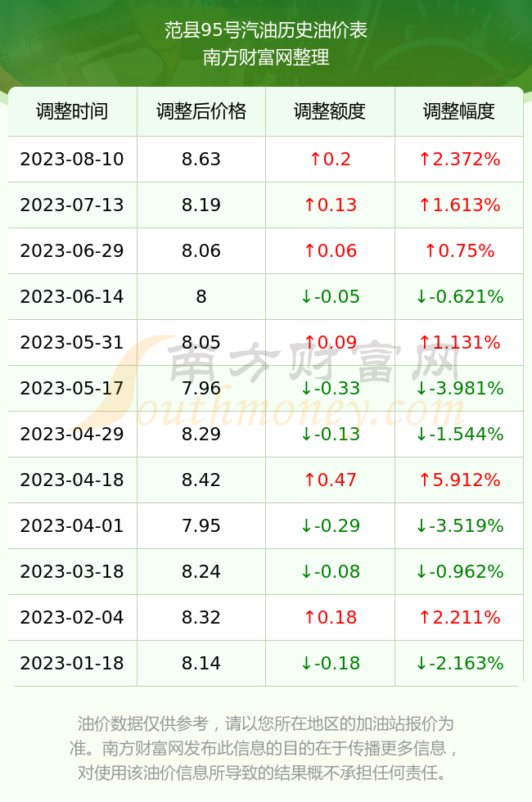Click the 2023-03-18 date cell
Image resolution: width=532 pixels, height=802 pixels.
coord(72,571)
